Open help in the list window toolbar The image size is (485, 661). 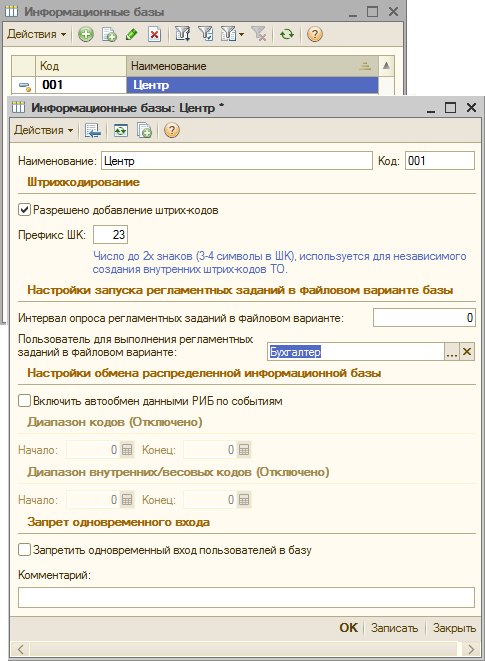pos(315,34)
